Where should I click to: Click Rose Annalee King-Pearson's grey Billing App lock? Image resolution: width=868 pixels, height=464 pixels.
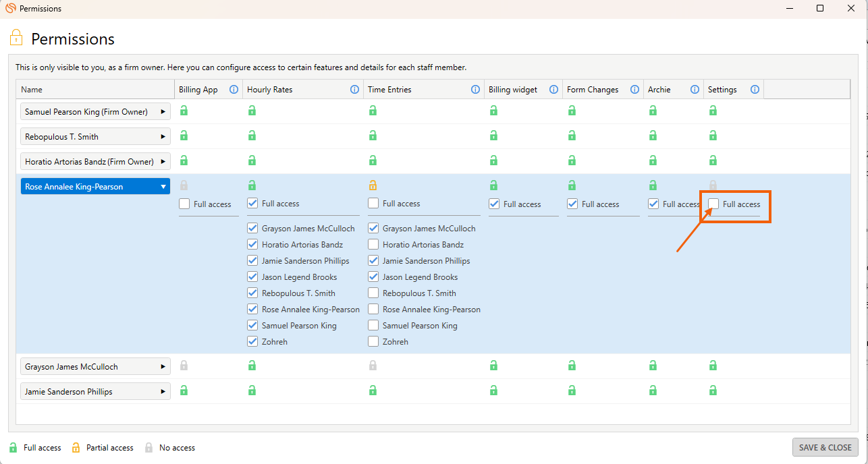[184, 185]
